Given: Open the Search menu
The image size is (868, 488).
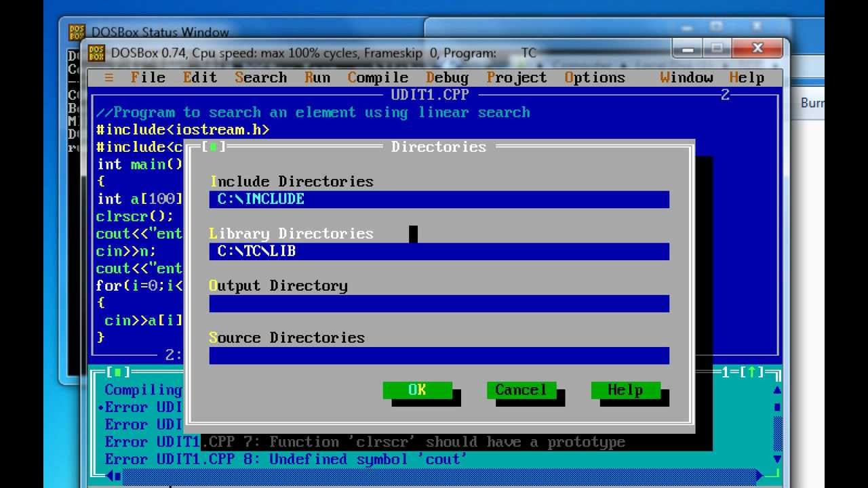Looking at the screenshot, I should pos(261,78).
